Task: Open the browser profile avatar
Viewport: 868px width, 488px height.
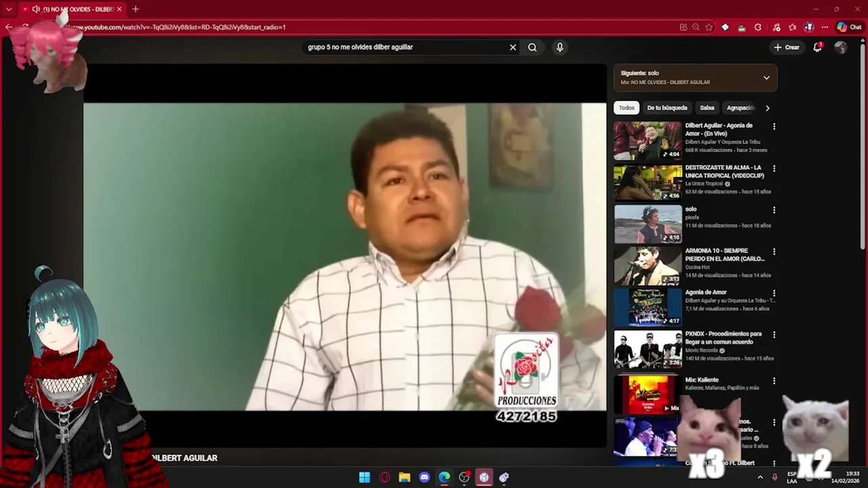Action: pyautogui.click(x=809, y=27)
